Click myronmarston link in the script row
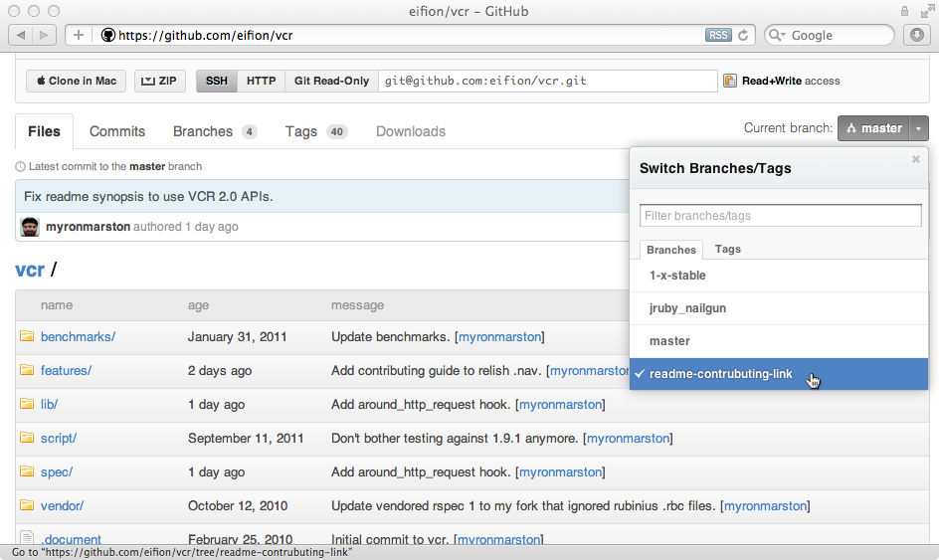Viewport: 939px width, 560px height. coord(628,438)
